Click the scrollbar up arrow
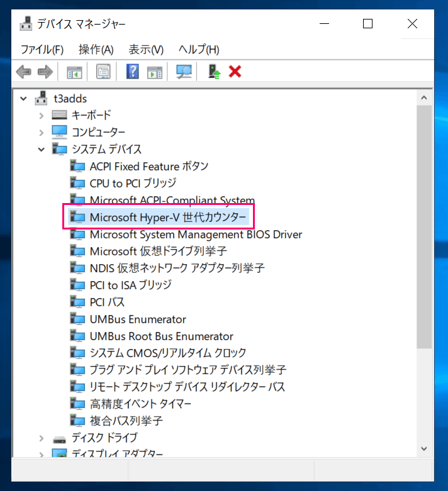 424,97
